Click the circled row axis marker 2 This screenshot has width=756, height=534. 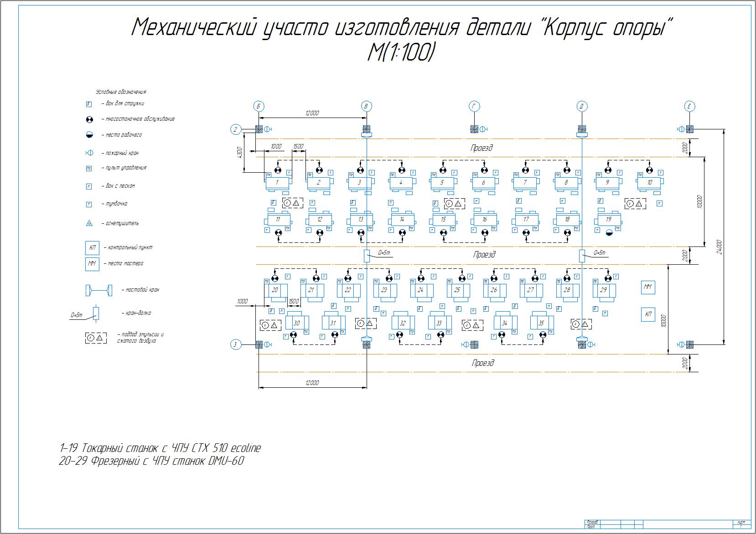[235, 129]
